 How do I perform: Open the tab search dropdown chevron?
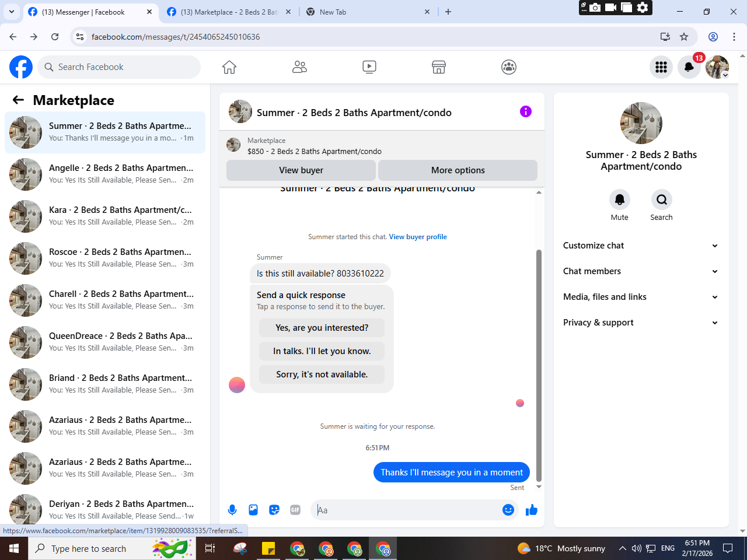coord(12,12)
